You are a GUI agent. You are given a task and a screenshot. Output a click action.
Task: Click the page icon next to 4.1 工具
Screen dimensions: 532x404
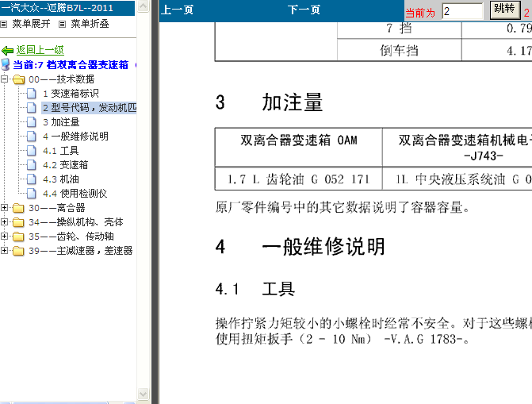(31, 151)
